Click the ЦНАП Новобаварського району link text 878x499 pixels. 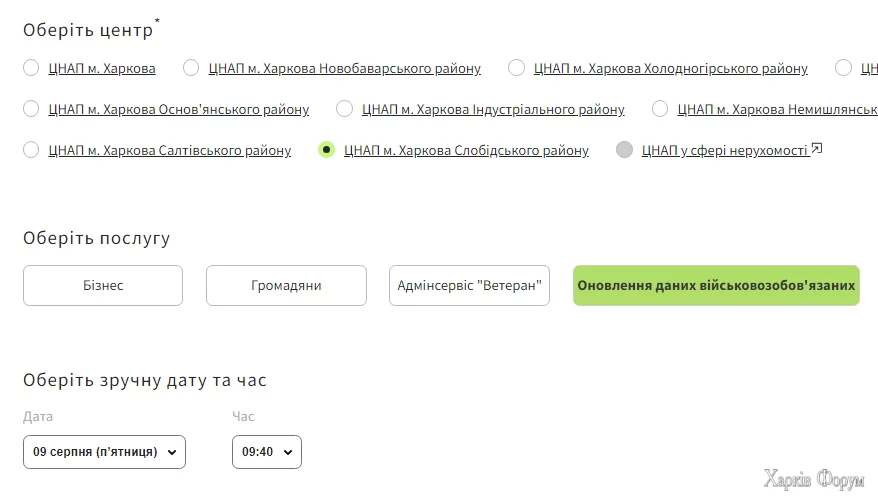344,68
